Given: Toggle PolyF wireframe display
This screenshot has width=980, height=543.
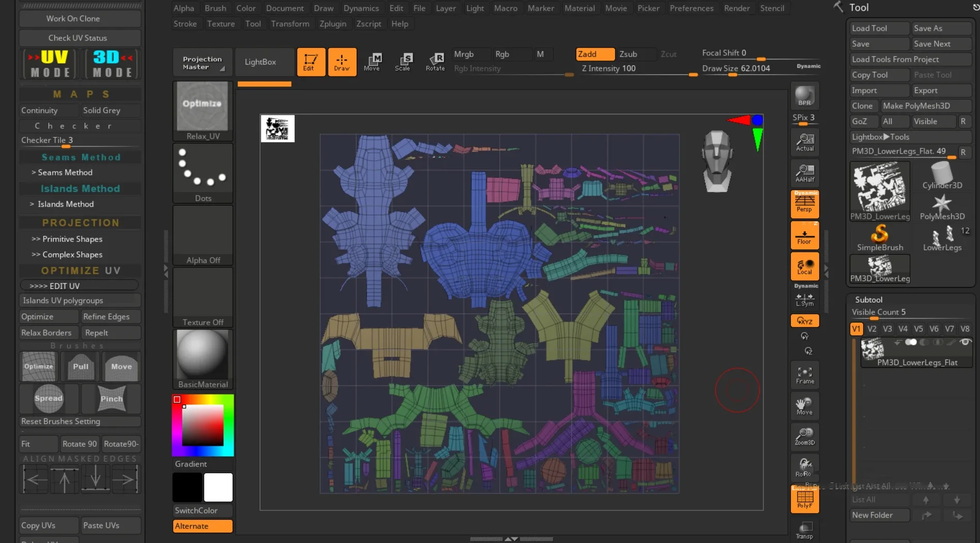Looking at the screenshot, I should (x=805, y=499).
